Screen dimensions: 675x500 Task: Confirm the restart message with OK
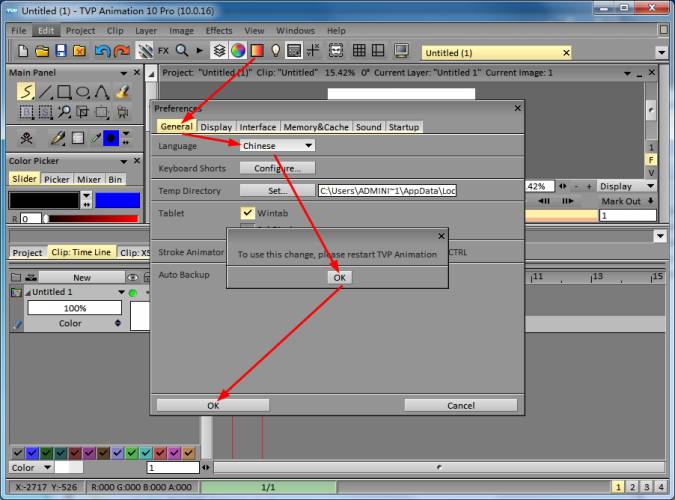coord(340,278)
